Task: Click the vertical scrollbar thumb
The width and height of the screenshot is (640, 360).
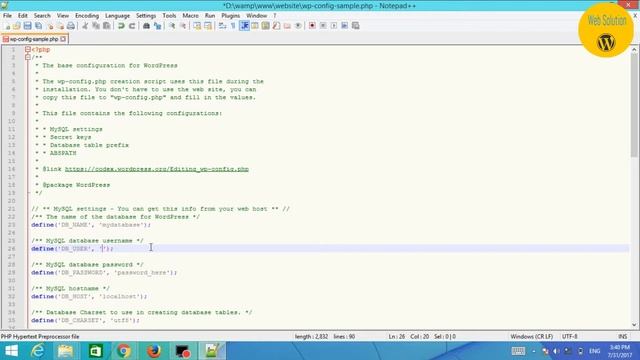Action: coord(634,104)
